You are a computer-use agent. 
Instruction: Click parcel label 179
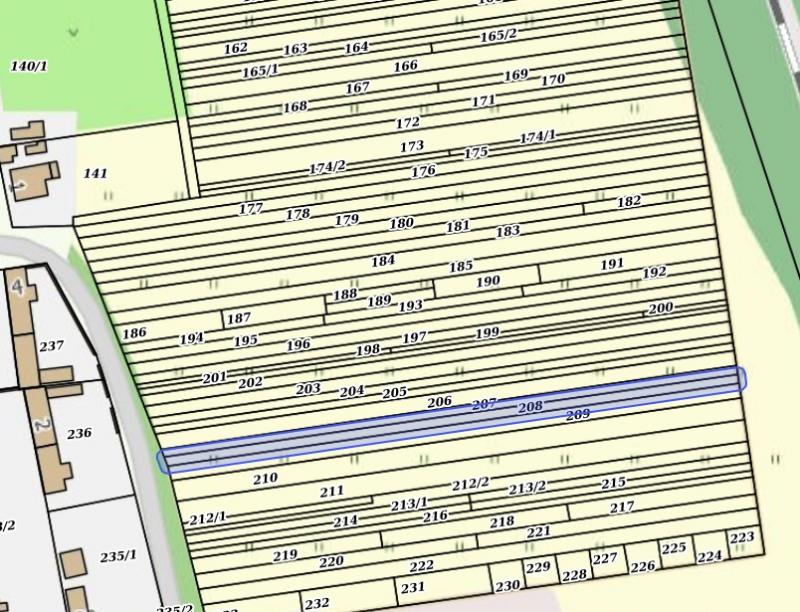pos(346,220)
